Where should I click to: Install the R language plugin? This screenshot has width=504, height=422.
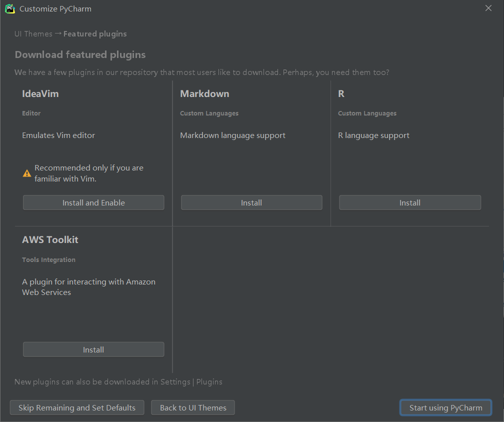tap(410, 203)
